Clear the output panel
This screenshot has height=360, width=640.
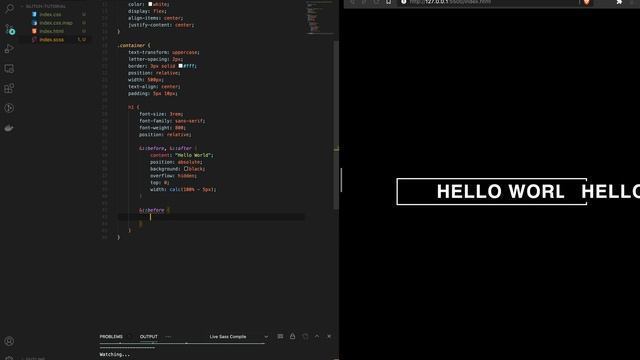coord(280,336)
